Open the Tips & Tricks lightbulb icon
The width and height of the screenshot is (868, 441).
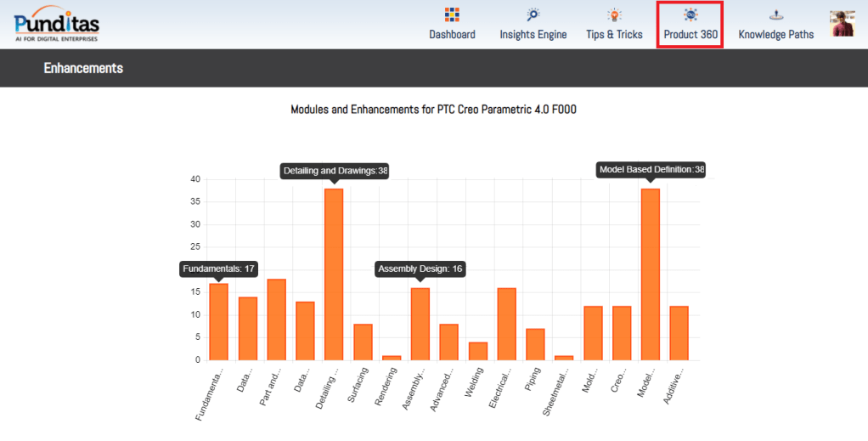click(614, 14)
